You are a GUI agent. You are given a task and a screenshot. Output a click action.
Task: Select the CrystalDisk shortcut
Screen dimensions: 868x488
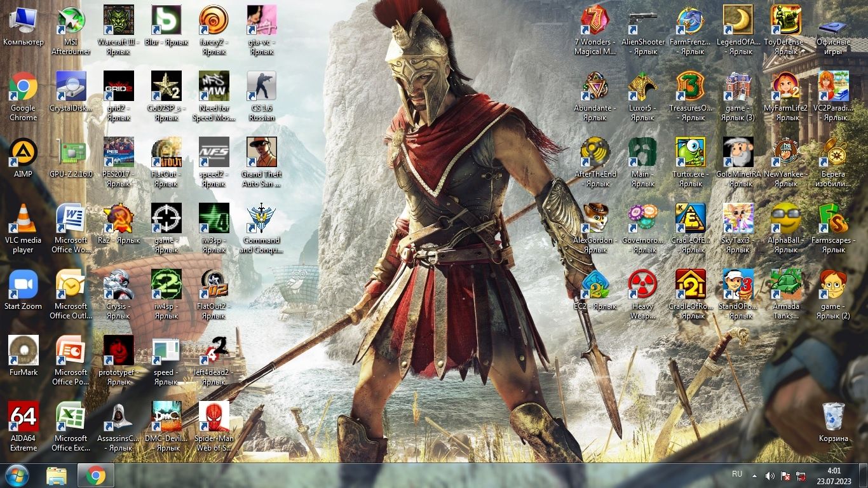(x=71, y=91)
